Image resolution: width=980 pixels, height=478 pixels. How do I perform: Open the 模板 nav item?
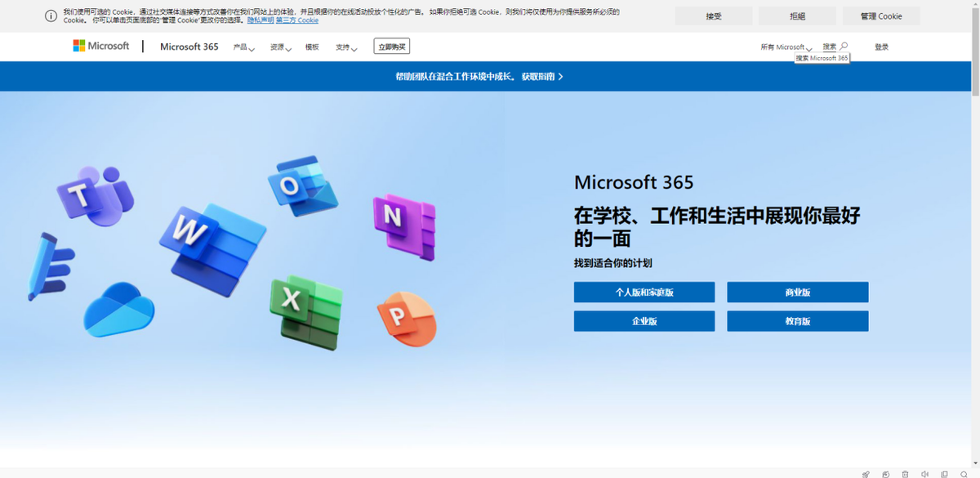312,47
